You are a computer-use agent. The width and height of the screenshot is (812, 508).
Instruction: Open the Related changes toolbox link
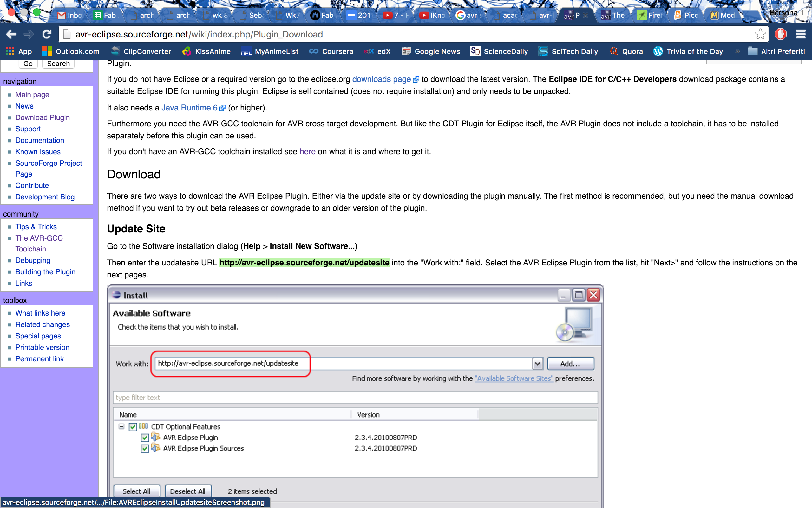(x=43, y=324)
